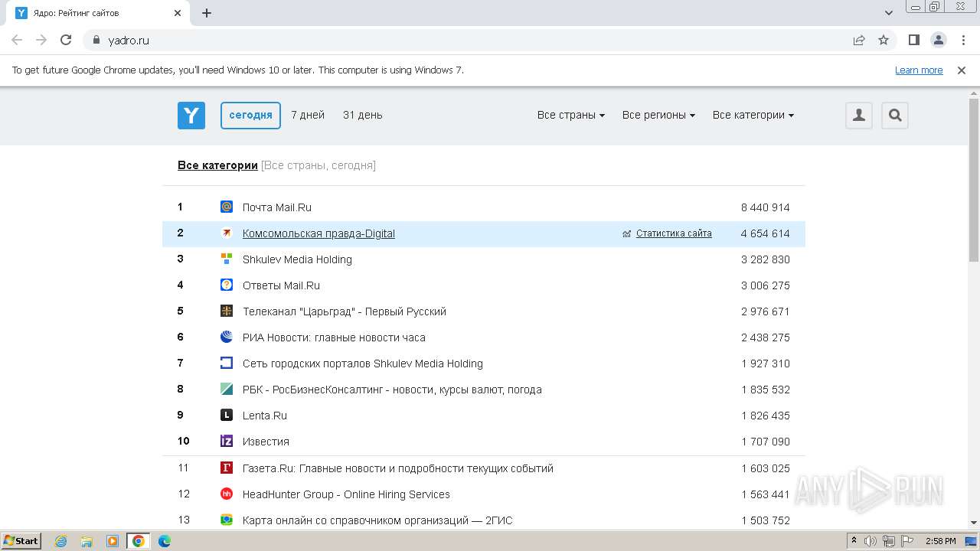Open the Известия link
The image size is (980, 551).
tap(266, 442)
